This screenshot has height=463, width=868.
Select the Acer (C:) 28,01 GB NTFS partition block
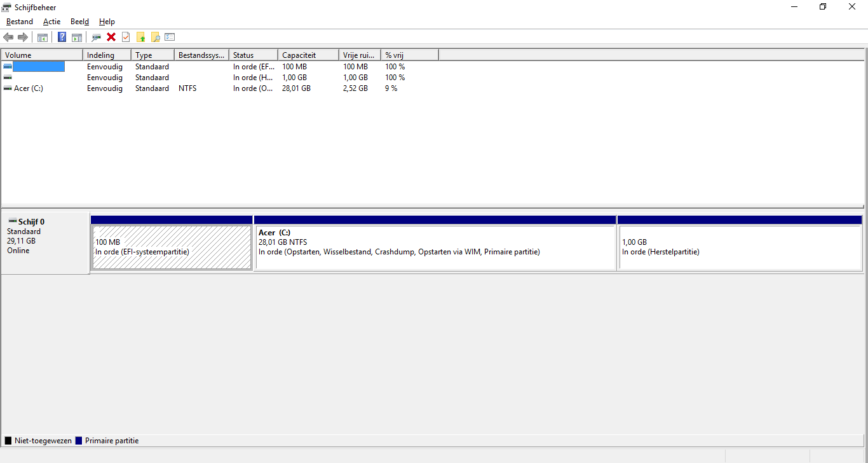[x=435, y=247]
